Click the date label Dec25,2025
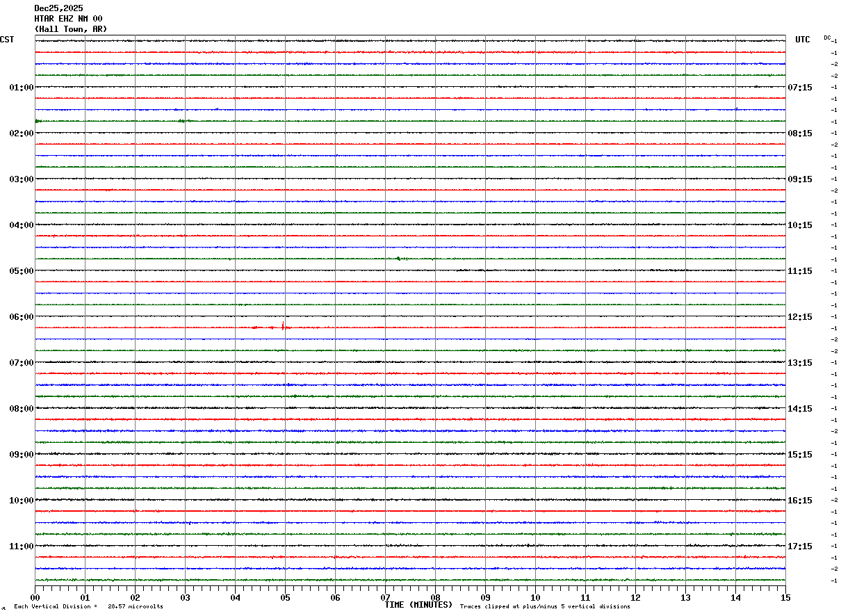This screenshot has width=841, height=616. pos(58,8)
